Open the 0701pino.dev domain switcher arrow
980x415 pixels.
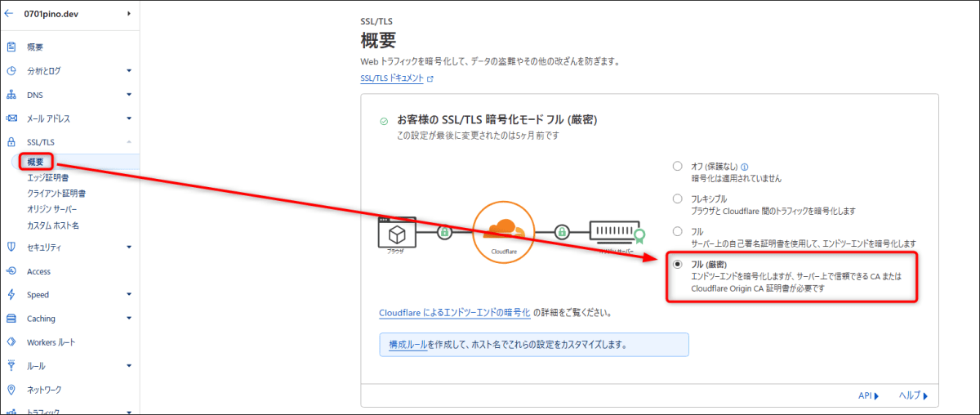(x=129, y=13)
